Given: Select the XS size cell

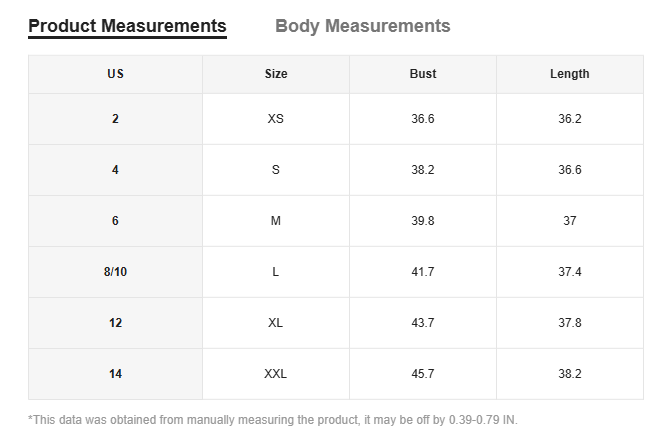Looking at the screenshot, I should [276, 119].
